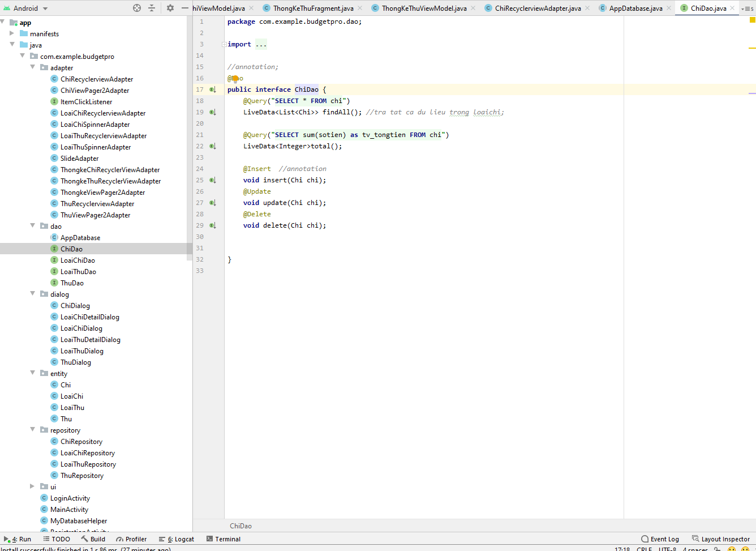Screen dimensions: 756x551
Task: Collapse the dialog package
Action: coord(32,294)
